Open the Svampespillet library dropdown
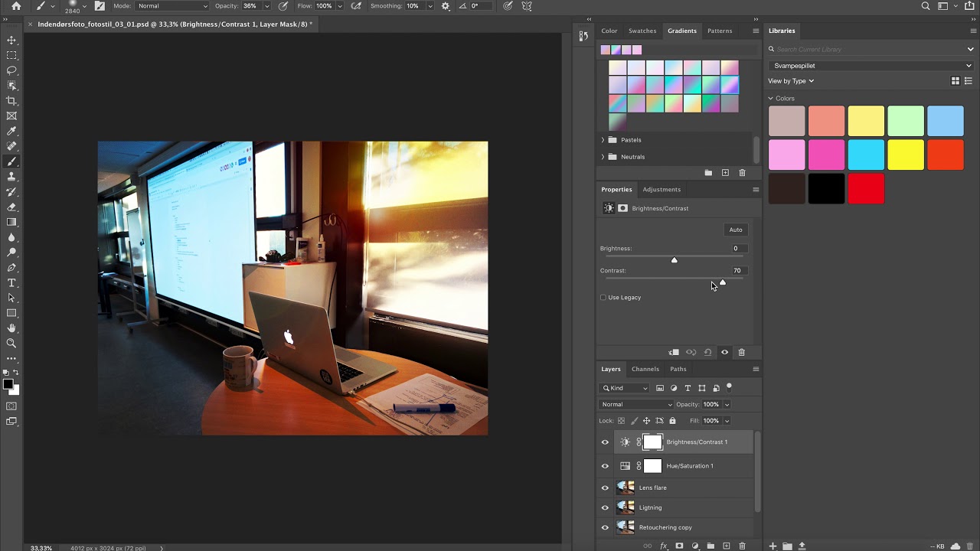The width and height of the screenshot is (980, 551). (871, 66)
